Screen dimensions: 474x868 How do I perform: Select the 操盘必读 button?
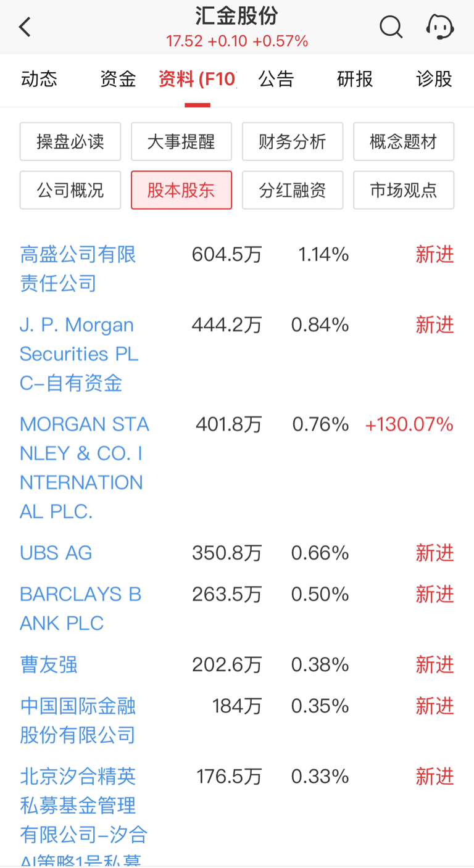tap(70, 142)
